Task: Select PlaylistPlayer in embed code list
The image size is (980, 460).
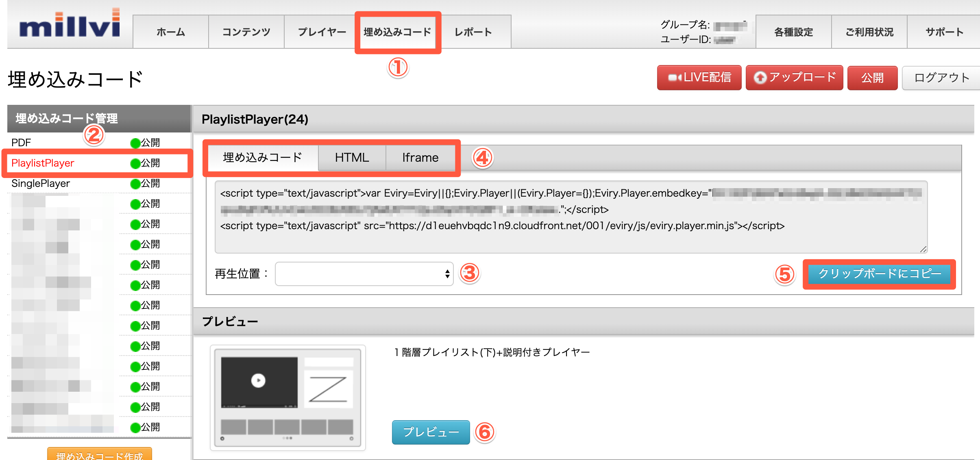Action: click(43, 163)
